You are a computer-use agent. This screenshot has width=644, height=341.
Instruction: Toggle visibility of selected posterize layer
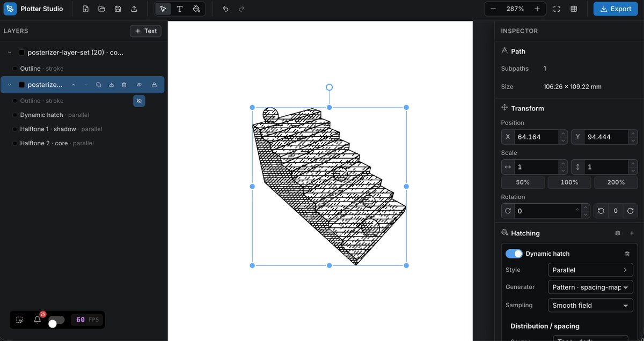[x=139, y=85]
